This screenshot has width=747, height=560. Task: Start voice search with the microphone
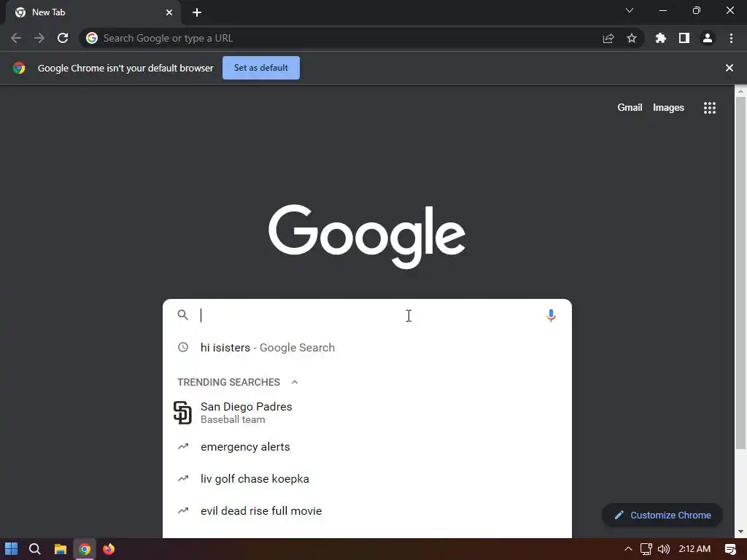coord(551,315)
